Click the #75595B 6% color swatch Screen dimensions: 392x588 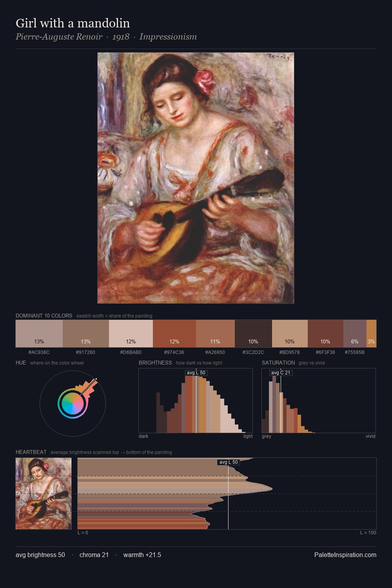[x=355, y=334]
